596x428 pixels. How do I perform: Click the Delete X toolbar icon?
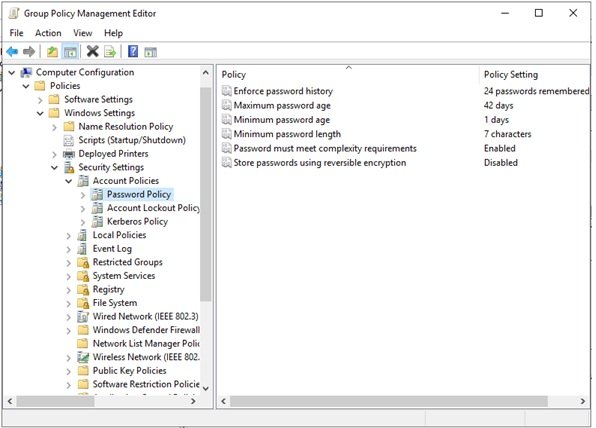92,51
